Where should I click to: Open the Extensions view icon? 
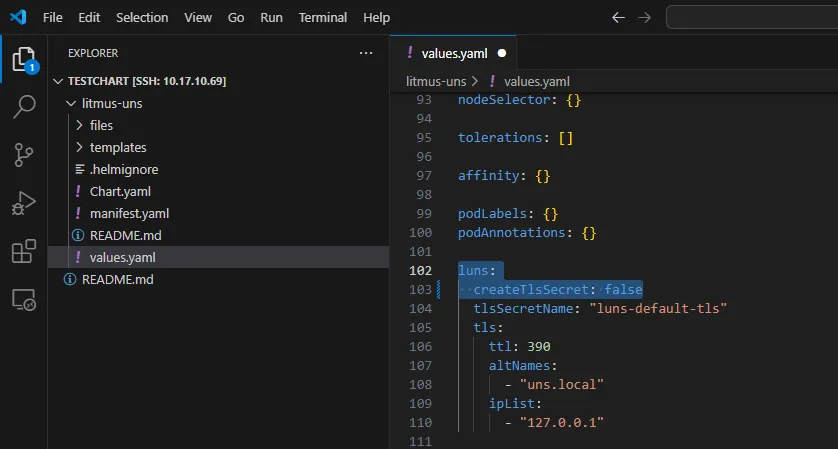point(24,251)
